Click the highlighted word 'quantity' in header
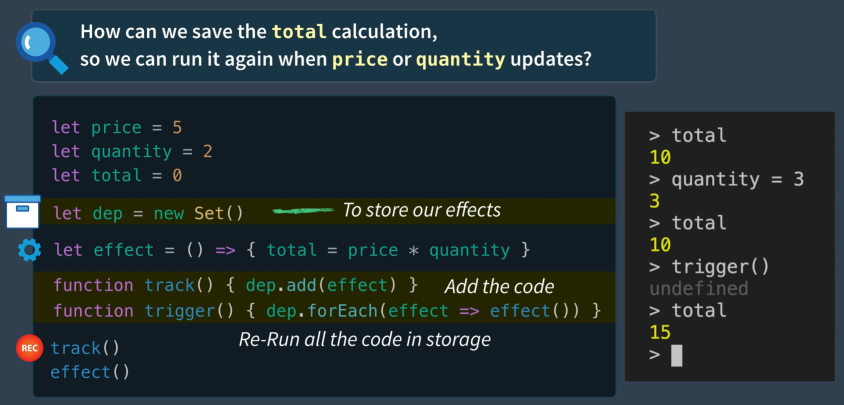The height and width of the screenshot is (405, 844). 460,59
